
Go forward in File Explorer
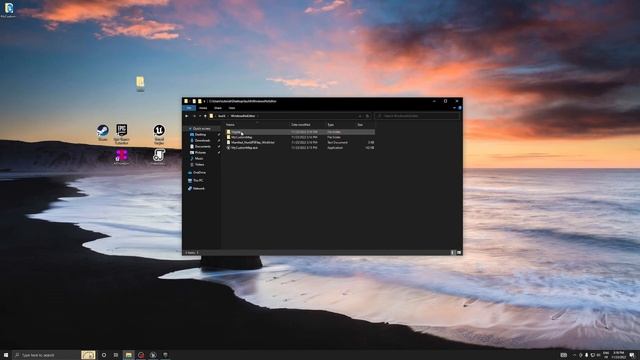pyautogui.click(x=194, y=116)
